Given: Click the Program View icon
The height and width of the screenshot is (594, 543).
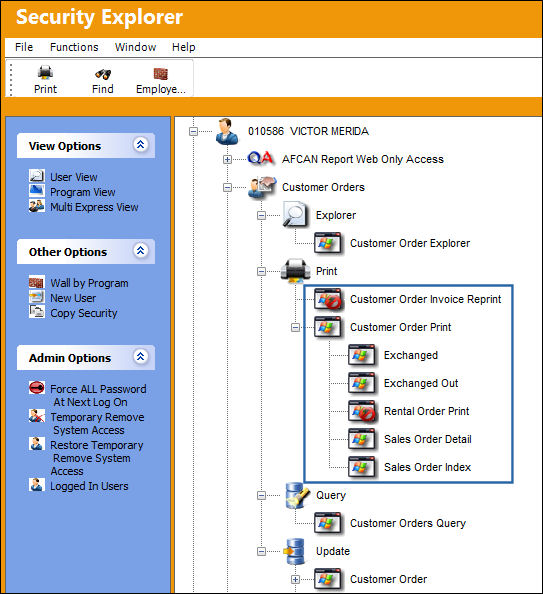Looking at the screenshot, I should coord(37,191).
